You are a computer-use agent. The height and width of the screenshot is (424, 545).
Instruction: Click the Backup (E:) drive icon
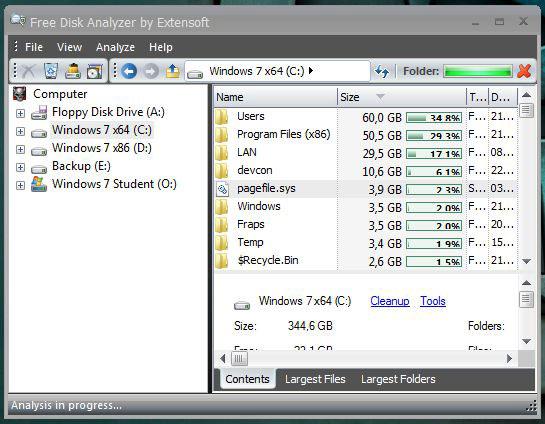coord(39,169)
